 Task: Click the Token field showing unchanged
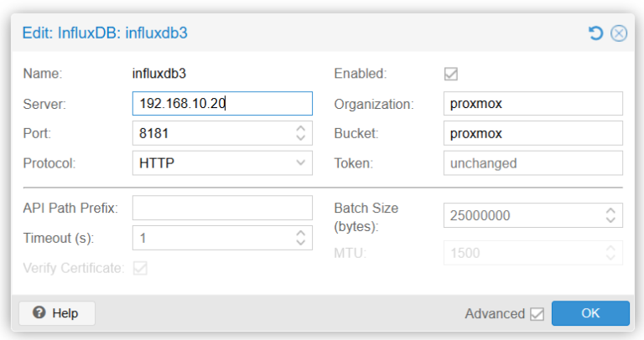533,163
